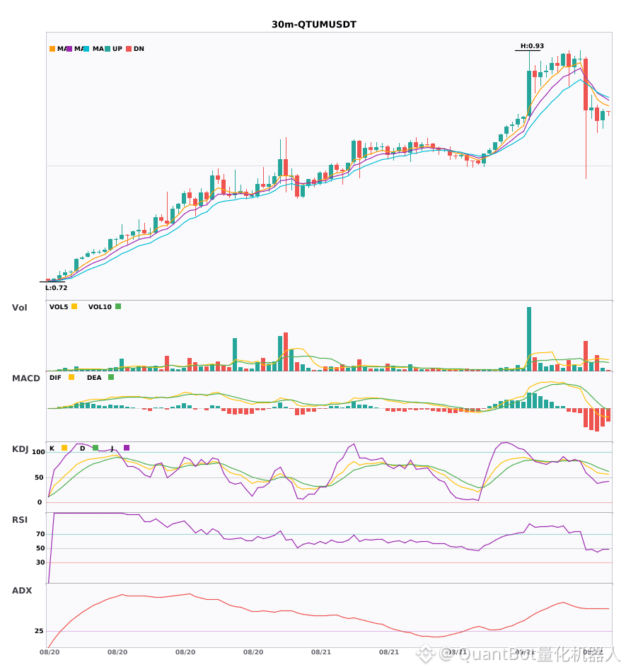
Task: Click the green DEA legend swatch
Action: (x=111, y=377)
